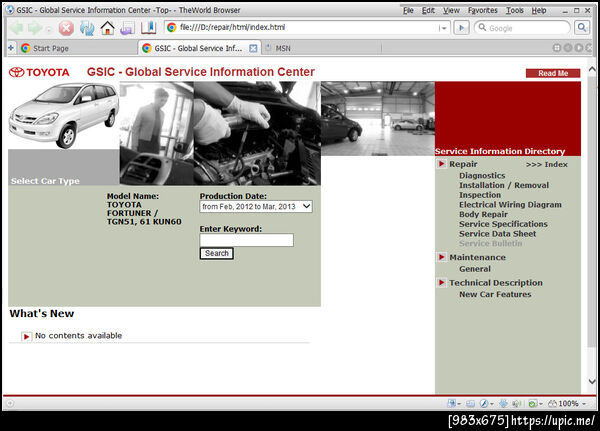Image resolution: width=600 pixels, height=431 pixels.
Task: Open the Inspection link
Action: coord(480,195)
